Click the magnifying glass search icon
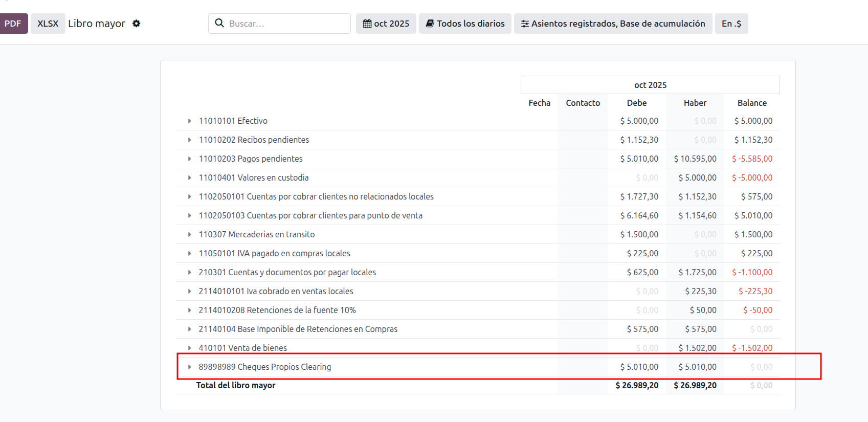 pos(219,23)
